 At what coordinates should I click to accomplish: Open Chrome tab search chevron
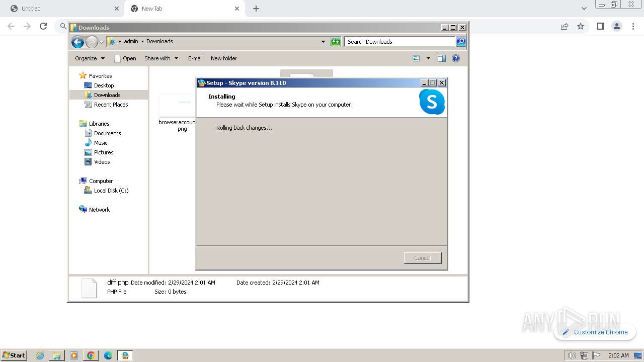(584, 9)
